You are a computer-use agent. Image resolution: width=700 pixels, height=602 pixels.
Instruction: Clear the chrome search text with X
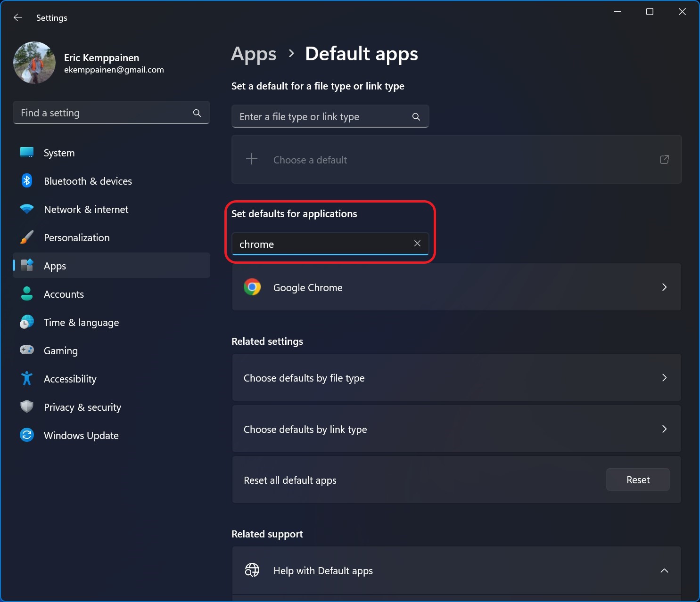(417, 244)
